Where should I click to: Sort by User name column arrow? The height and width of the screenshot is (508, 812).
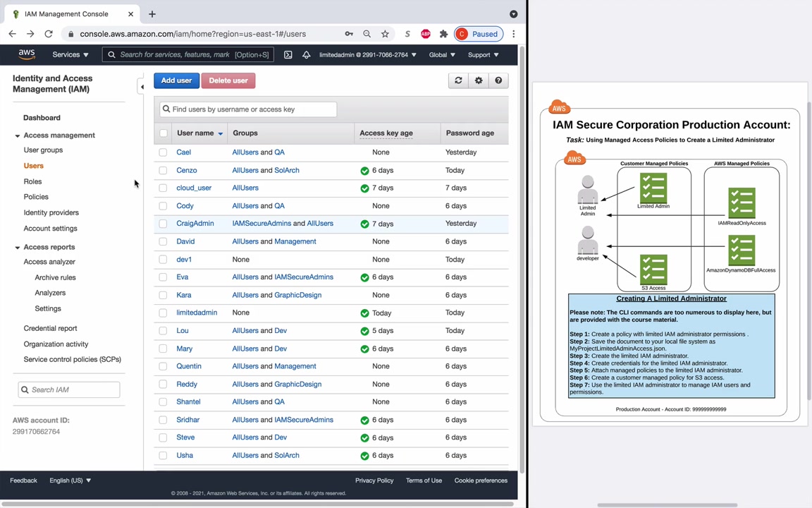coord(220,134)
